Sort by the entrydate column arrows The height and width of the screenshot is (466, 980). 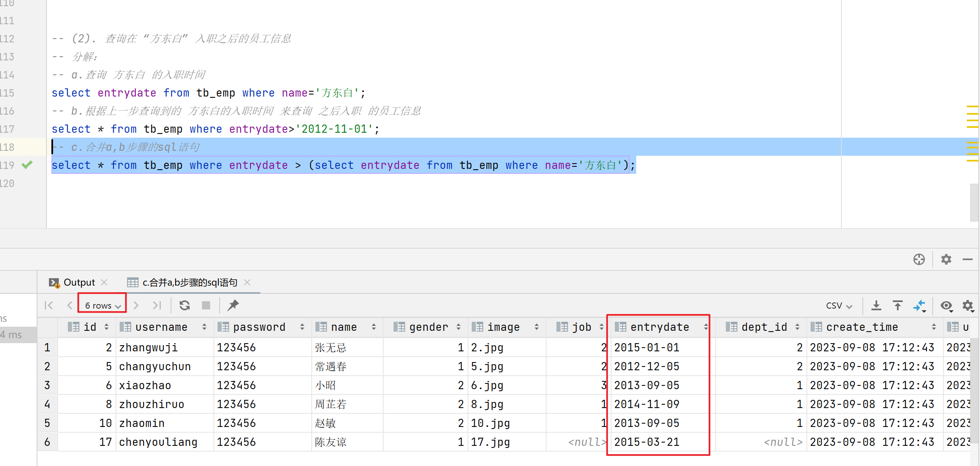pyautogui.click(x=706, y=327)
